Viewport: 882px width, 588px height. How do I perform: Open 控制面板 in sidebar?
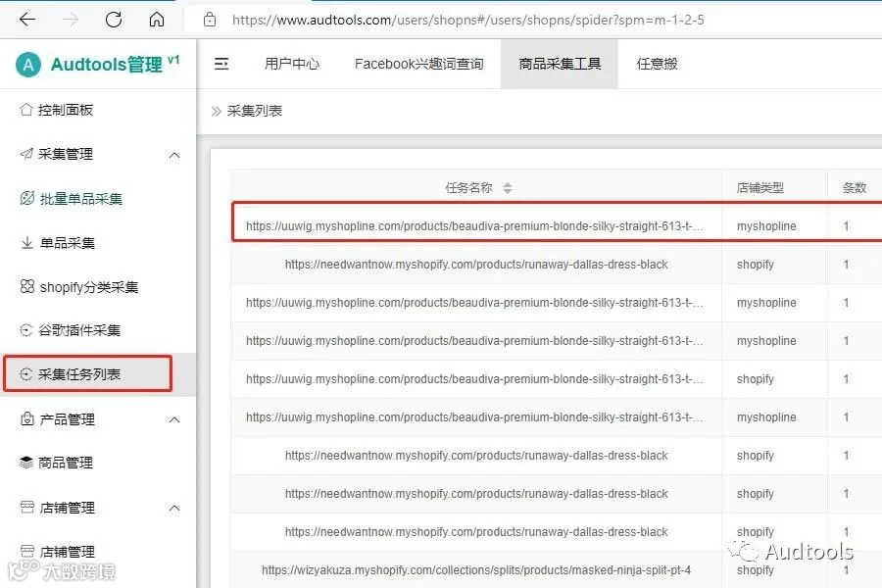coord(66,110)
